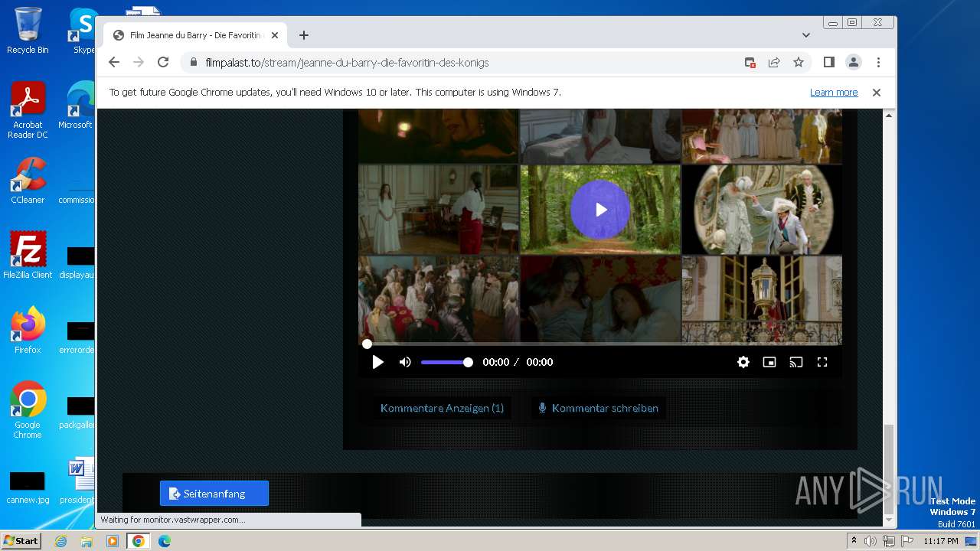Jump to top with Seitenanfang button
980x551 pixels.
point(214,494)
